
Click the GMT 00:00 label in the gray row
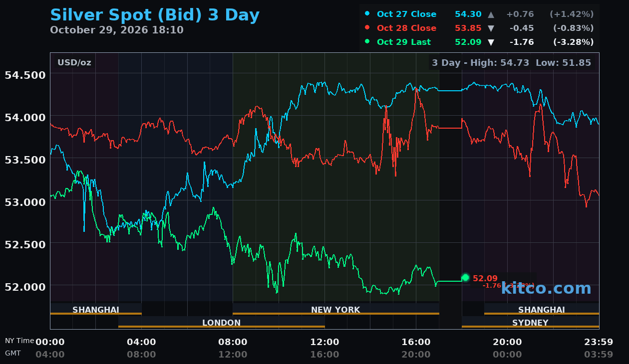click(507, 355)
